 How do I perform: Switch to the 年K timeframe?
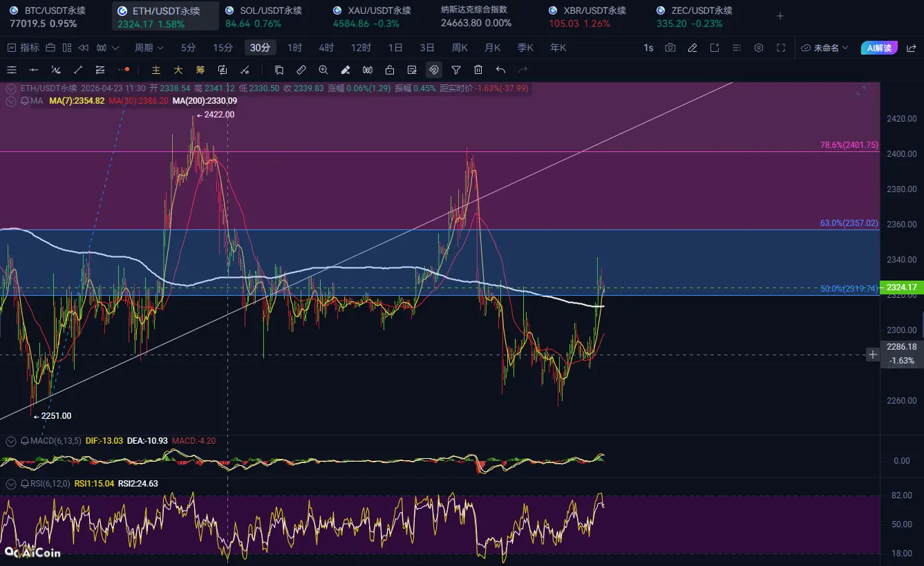[x=558, y=48]
